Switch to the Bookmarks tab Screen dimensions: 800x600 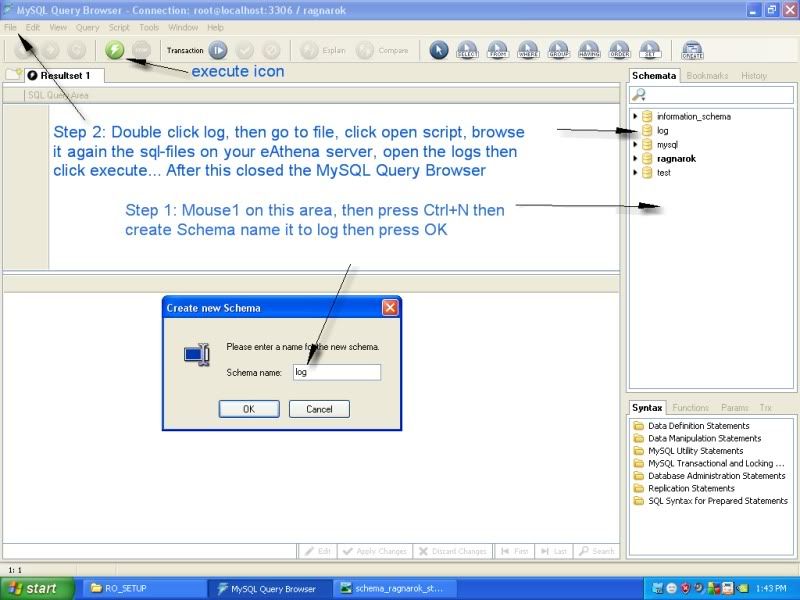point(708,76)
